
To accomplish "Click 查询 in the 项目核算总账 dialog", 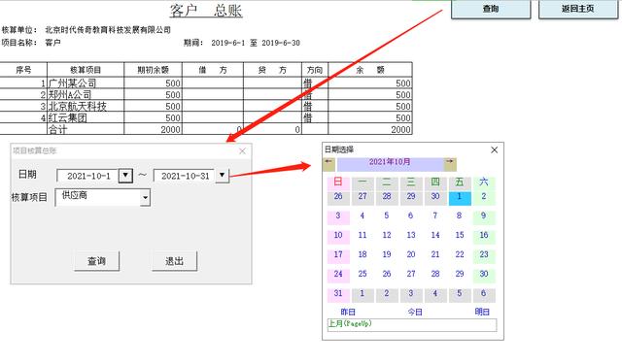I will tap(96, 261).
